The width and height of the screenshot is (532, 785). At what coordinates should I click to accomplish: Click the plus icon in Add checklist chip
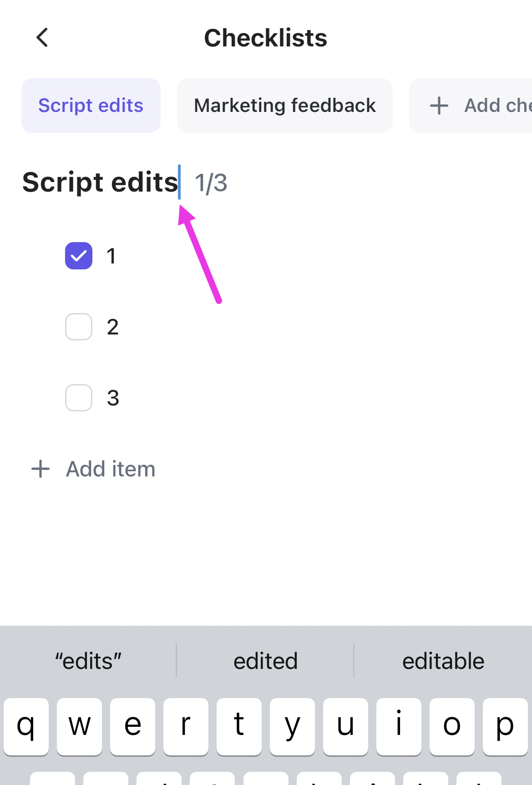[439, 106]
